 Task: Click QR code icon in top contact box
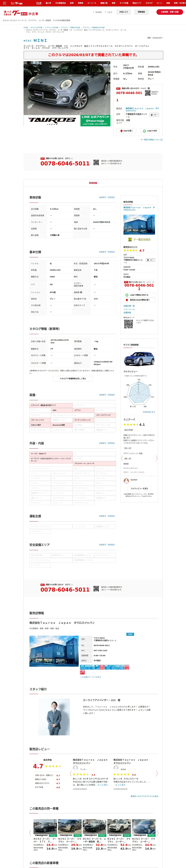click(x=147, y=93)
